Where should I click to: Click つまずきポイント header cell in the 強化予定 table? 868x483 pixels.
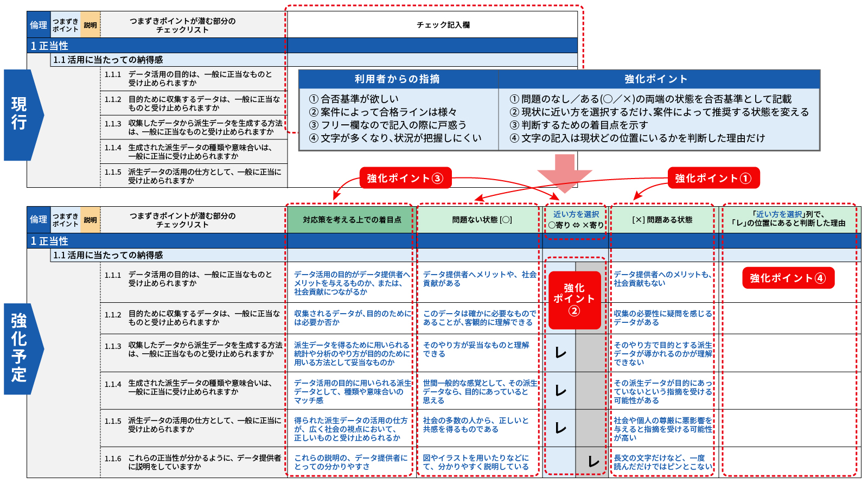[x=65, y=220]
